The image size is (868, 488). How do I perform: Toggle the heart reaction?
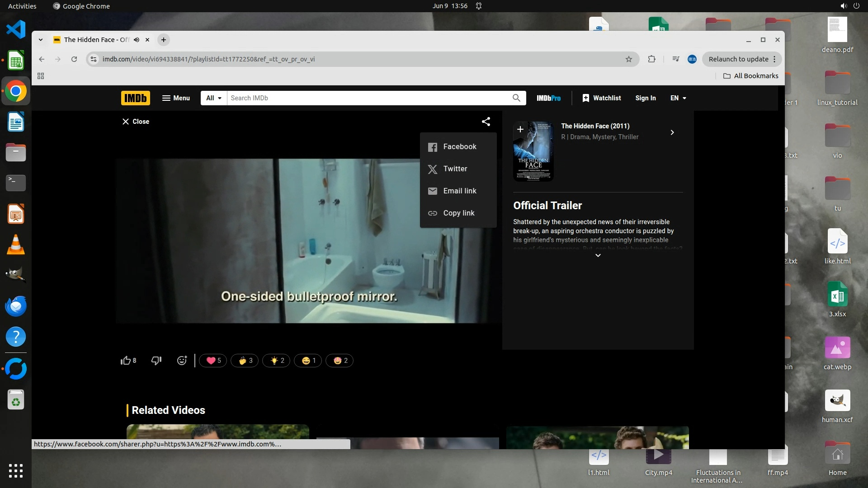tap(213, 361)
